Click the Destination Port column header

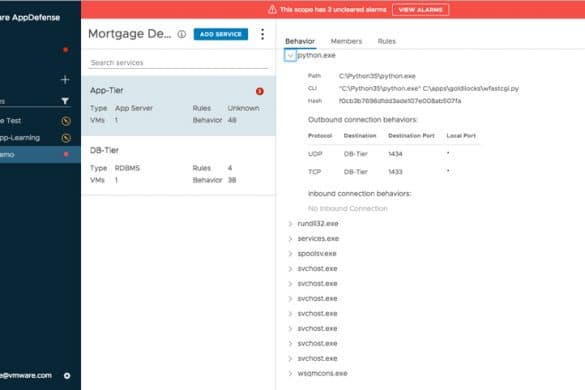tap(411, 136)
